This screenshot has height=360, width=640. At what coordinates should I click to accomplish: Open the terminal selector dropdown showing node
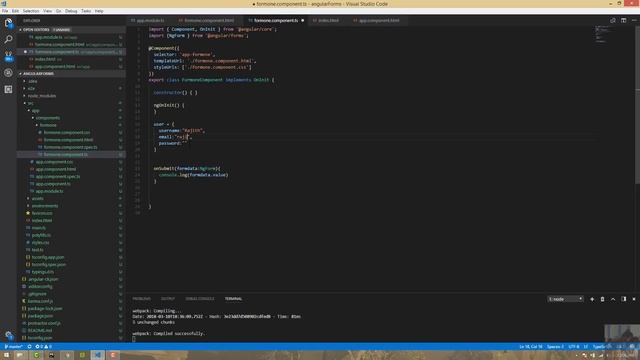click(565, 299)
